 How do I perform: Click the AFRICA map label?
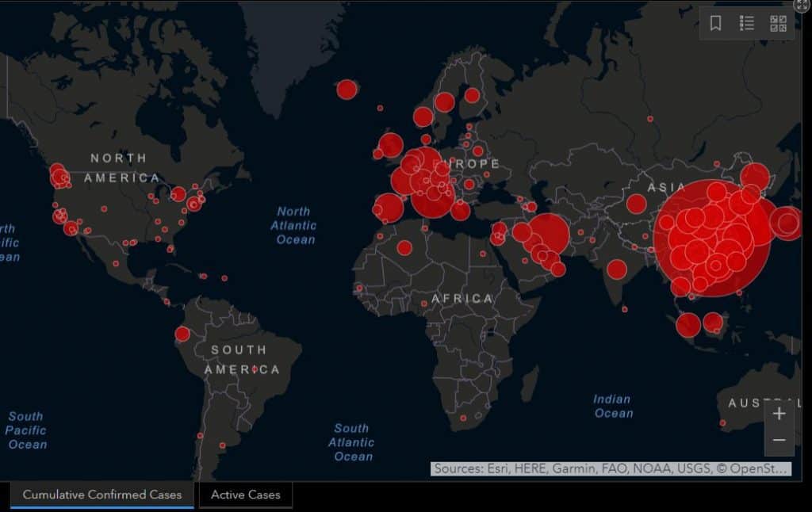coord(462,298)
